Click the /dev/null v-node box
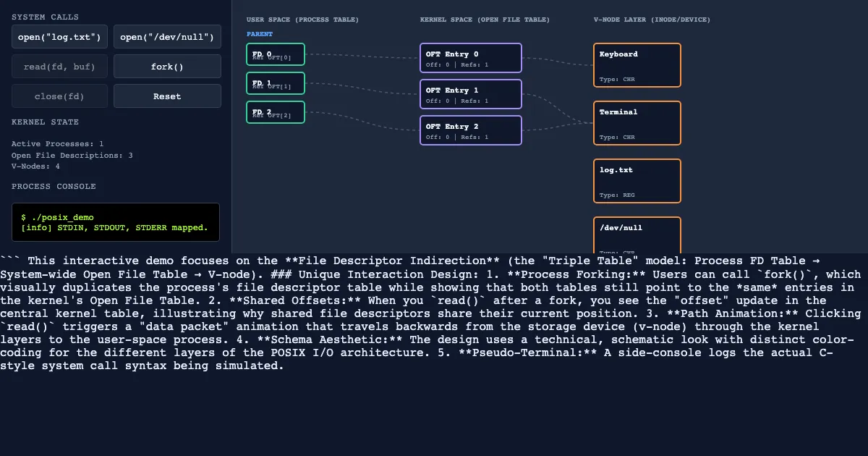Screen dimensions: 868x456 pos(637,235)
